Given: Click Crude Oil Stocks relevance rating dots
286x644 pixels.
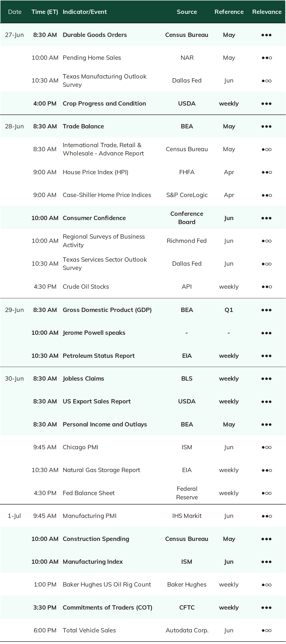Looking at the screenshot, I should (x=266, y=287).
